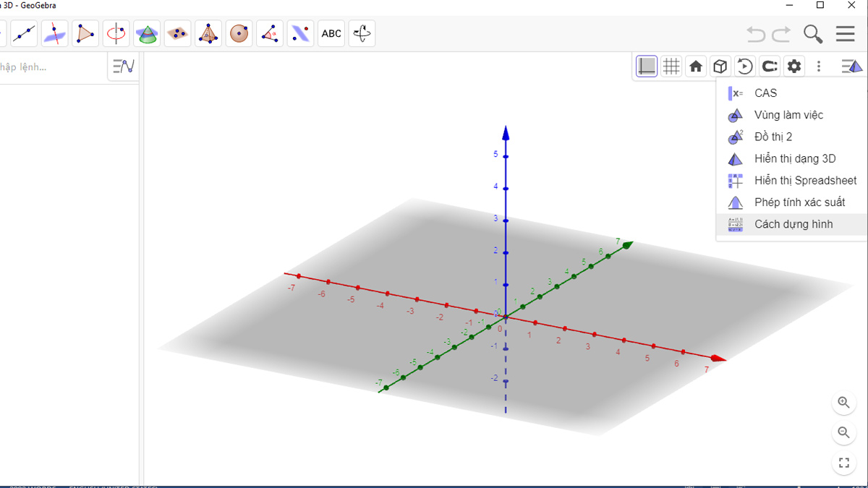Toggle the show axes button
This screenshot has width=868, height=488.
[x=647, y=67]
